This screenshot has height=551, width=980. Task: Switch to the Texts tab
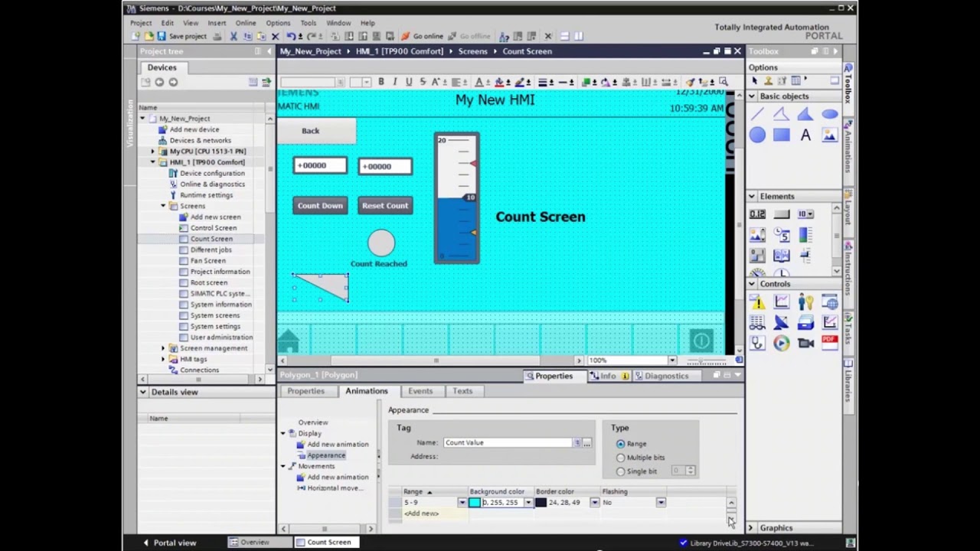(462, 391)
